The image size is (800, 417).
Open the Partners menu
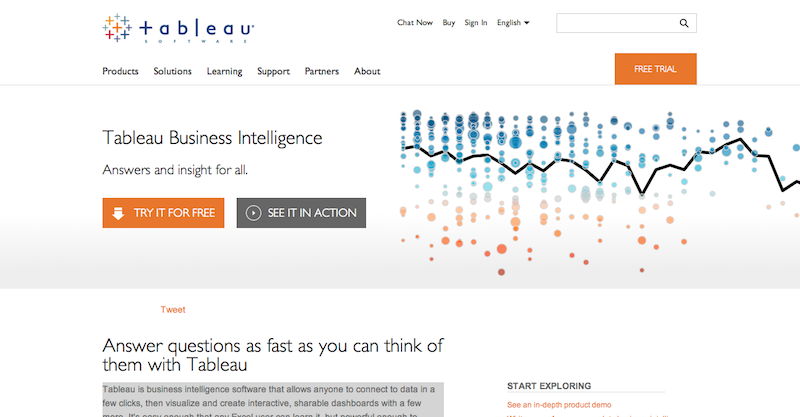[x=322, y=71]
